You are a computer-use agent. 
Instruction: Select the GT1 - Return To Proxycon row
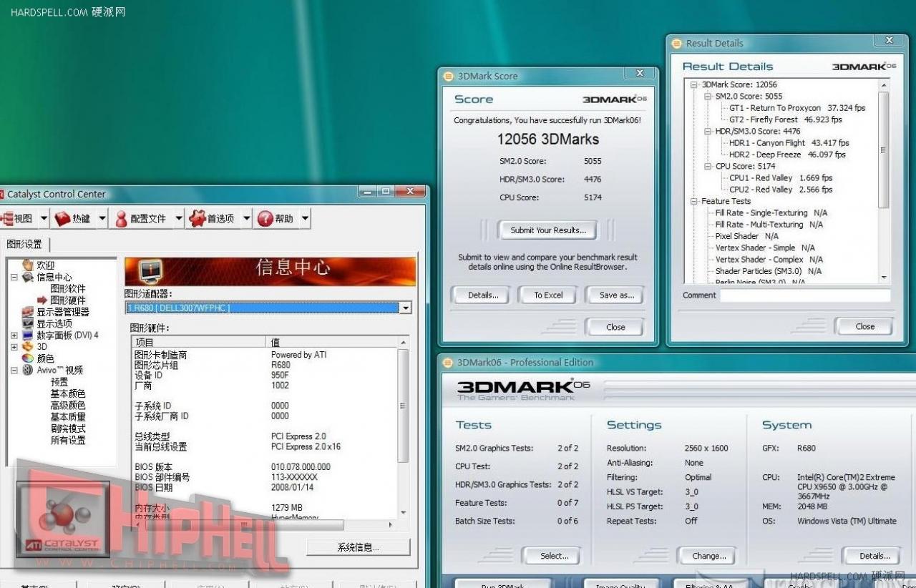(796, 108)
